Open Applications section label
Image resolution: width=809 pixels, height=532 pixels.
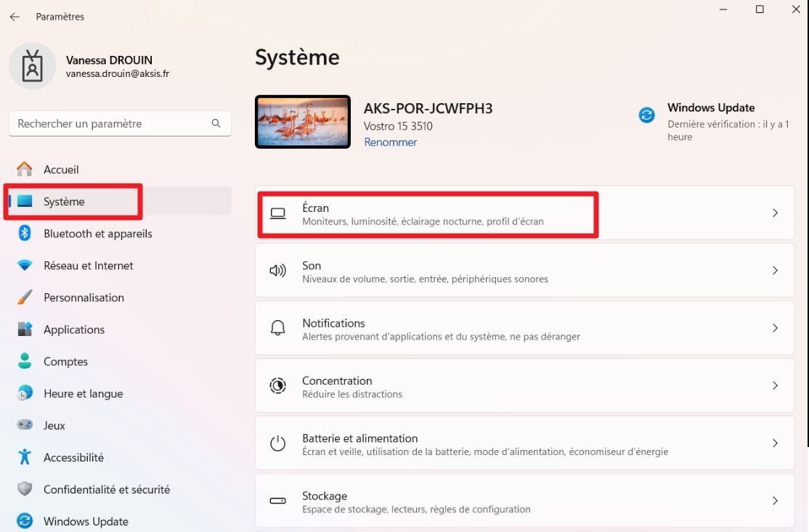point(74,330)
